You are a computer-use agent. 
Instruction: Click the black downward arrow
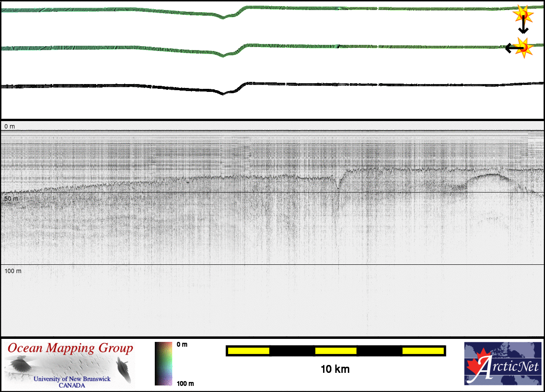click(x=523, y=27)
